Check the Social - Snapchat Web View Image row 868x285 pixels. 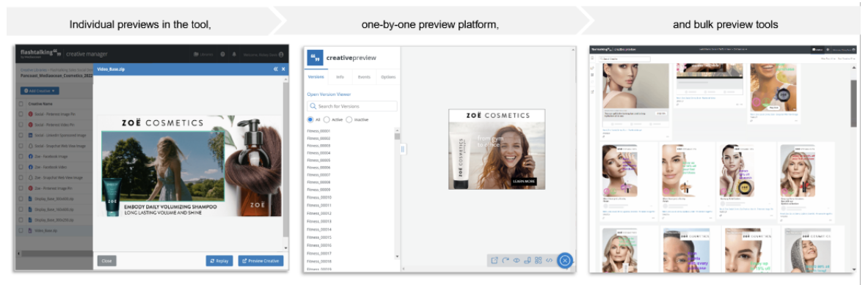click(21, 146)
